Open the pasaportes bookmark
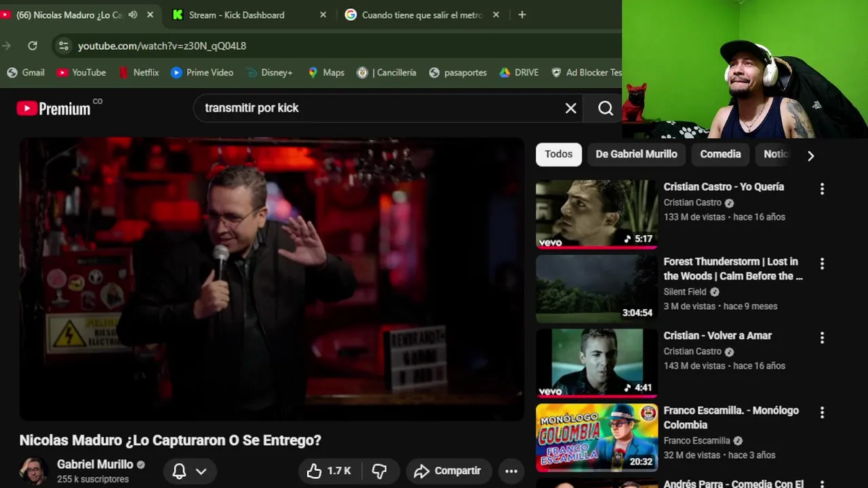The image size is (868, 488). tap(458, 73)
